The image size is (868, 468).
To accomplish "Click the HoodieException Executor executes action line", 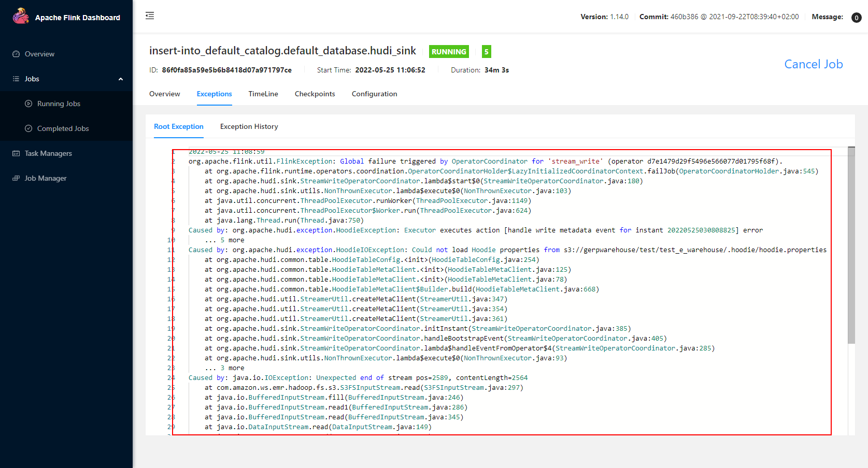I will pyautogui.click(x=476, y=230).
